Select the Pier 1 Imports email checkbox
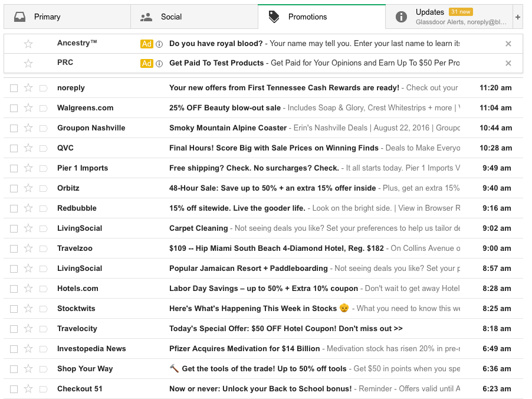 coord(14,168)
